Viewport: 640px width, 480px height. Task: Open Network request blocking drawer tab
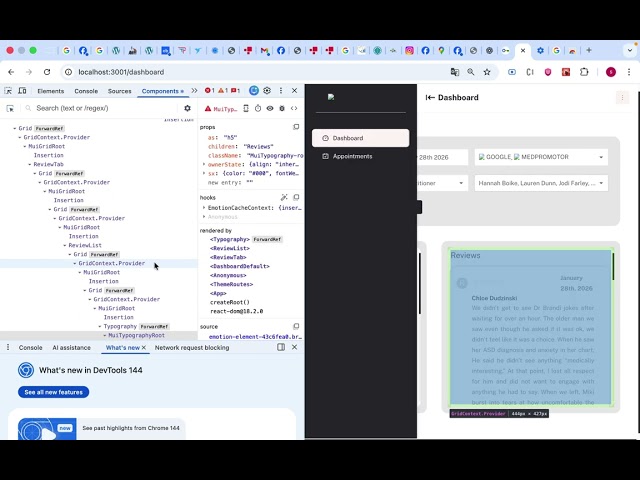[x=192, y=347]
